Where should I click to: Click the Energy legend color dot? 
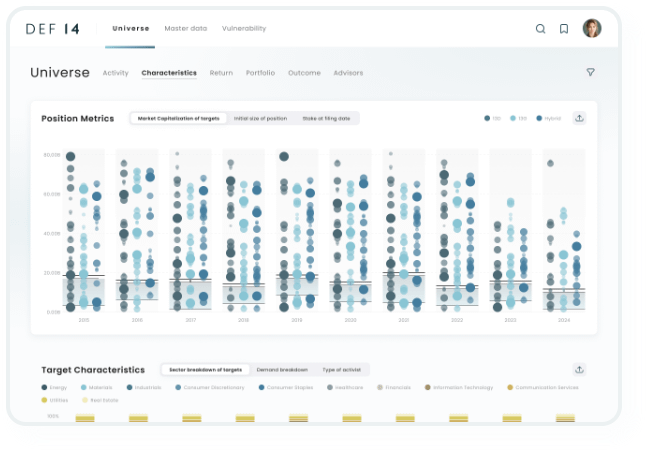coord(44,387)
